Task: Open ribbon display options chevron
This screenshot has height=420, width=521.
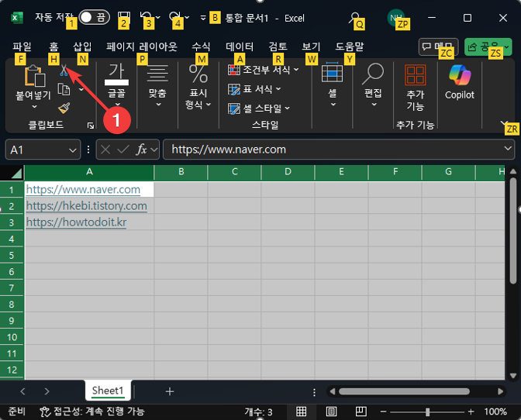Action: tap(503, 124)
